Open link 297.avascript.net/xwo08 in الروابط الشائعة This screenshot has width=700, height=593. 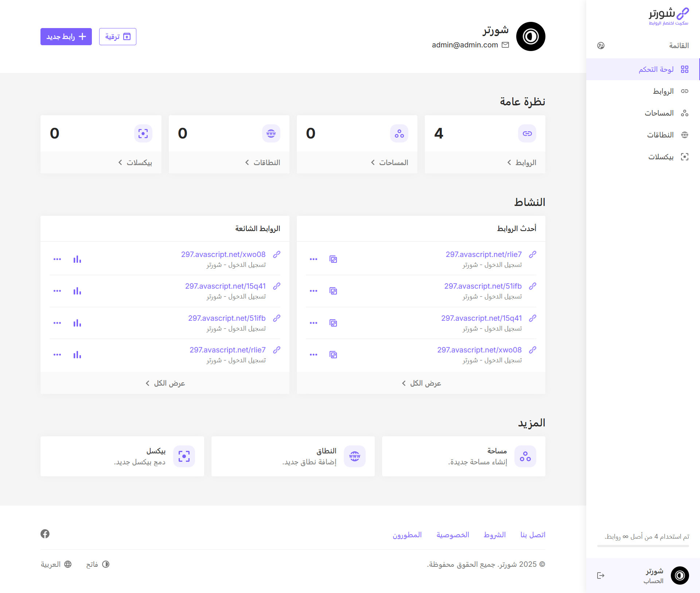point(223,254)
